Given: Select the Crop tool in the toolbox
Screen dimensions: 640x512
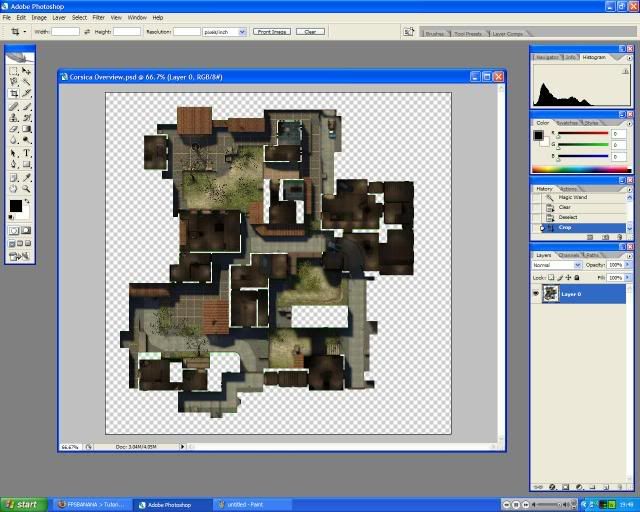Looking at the screenshot, I should 14,93.
